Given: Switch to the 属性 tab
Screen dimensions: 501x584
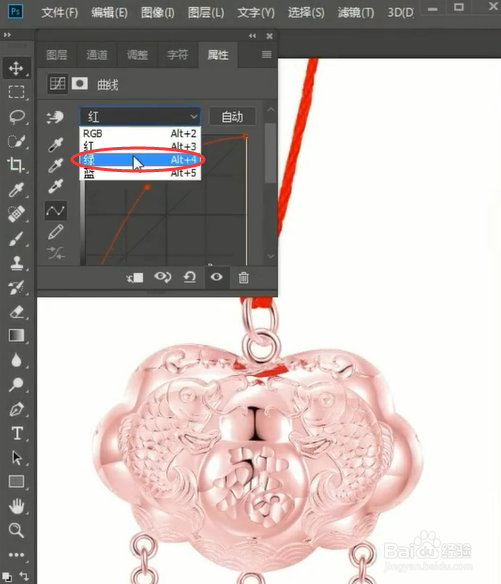Looking at the screenshot, I should point(218,55).
